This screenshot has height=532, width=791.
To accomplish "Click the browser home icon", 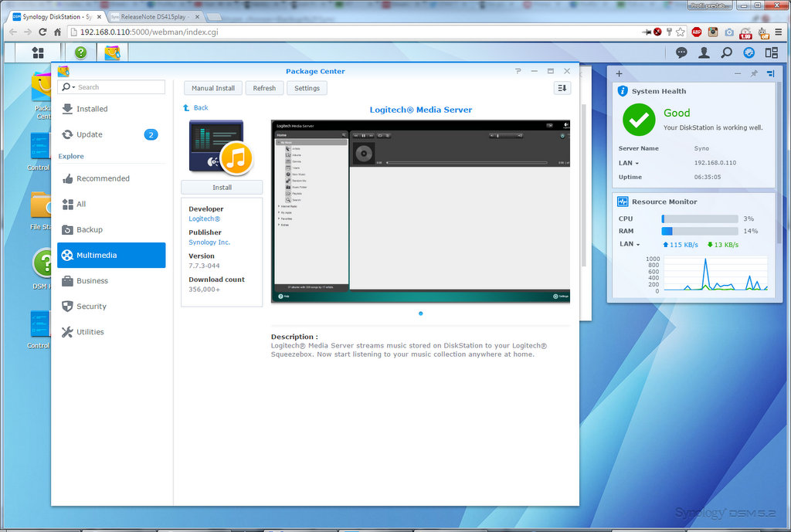I will click(57, 32).
